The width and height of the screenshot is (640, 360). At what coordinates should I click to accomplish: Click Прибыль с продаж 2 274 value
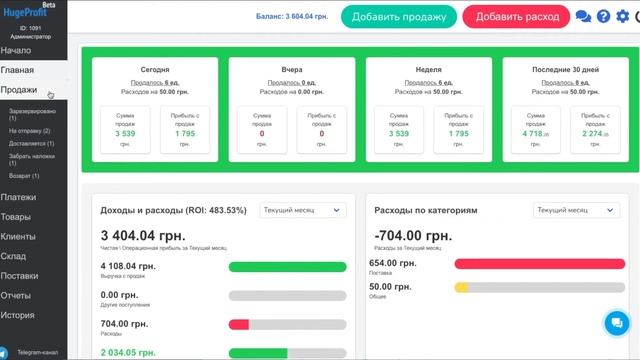point(595,133)
